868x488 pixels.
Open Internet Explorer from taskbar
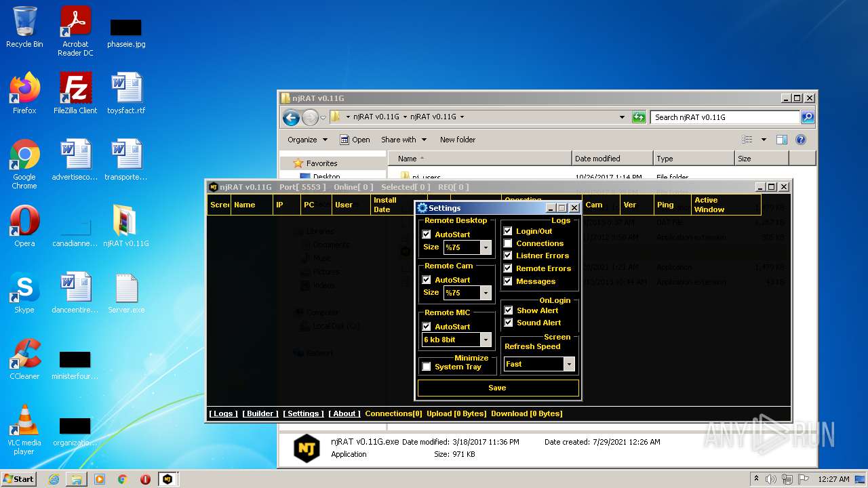coord(54,479)
